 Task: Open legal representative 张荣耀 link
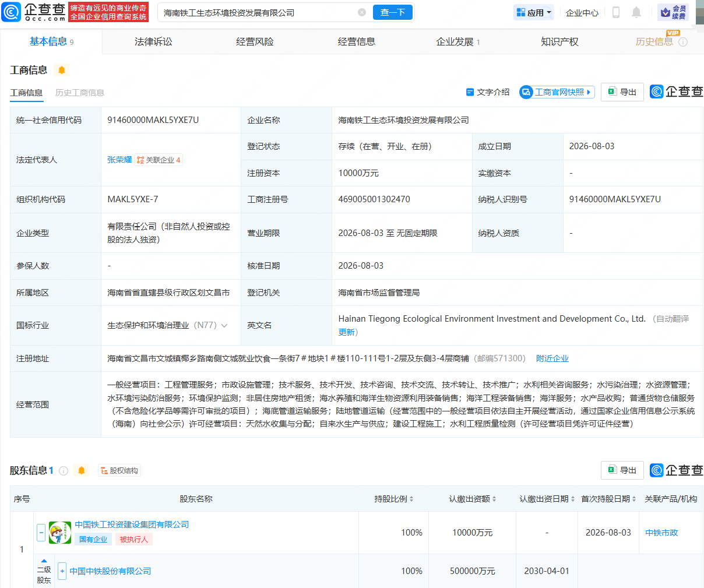[x=119, y=160]
